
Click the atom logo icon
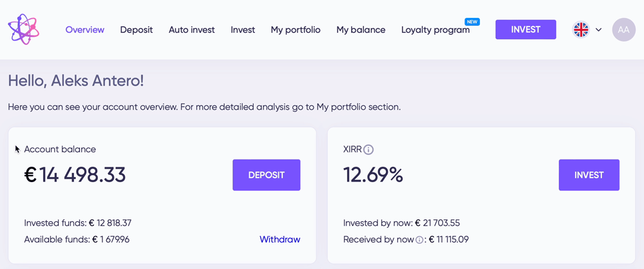click(x=23, y=30)
